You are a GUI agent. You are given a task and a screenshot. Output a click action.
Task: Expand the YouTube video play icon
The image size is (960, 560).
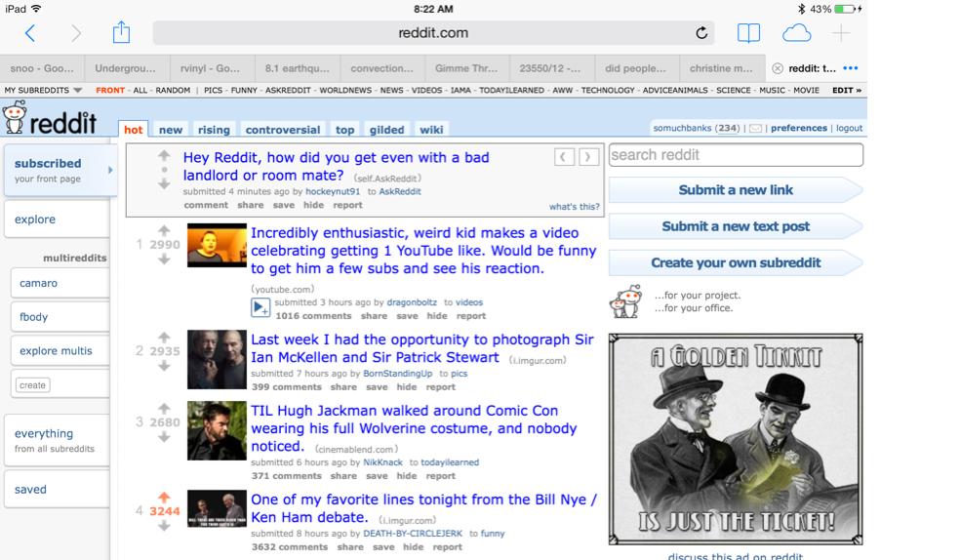point(260,308)
